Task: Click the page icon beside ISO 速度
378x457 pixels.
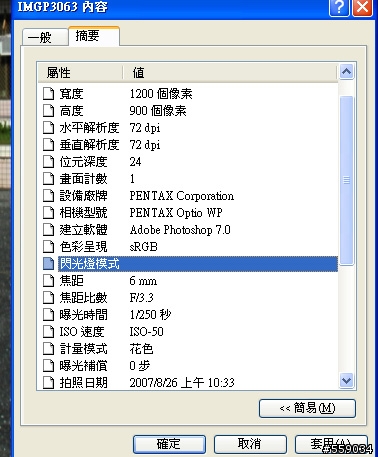Action: coord(48,332)
